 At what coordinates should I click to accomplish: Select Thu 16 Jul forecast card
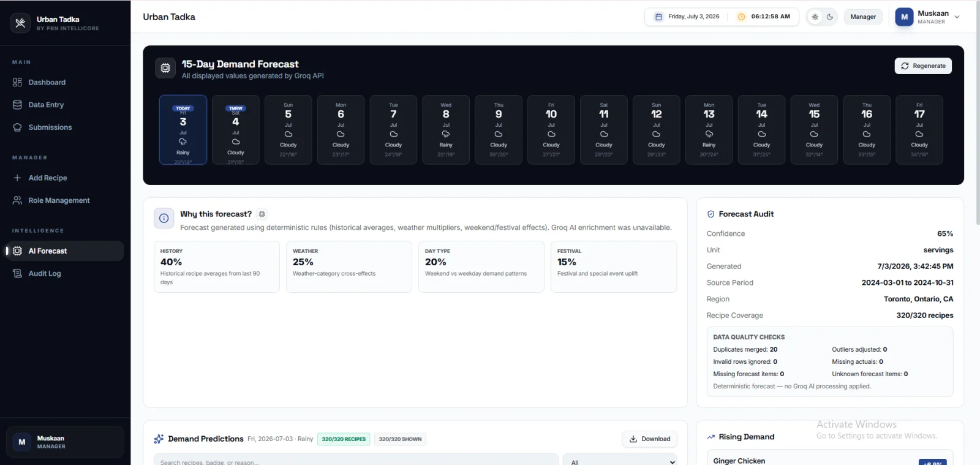[867, 130]
